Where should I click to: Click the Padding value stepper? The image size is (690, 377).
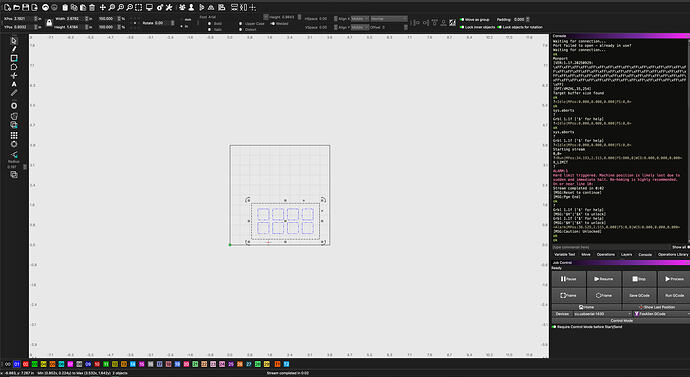528,19
